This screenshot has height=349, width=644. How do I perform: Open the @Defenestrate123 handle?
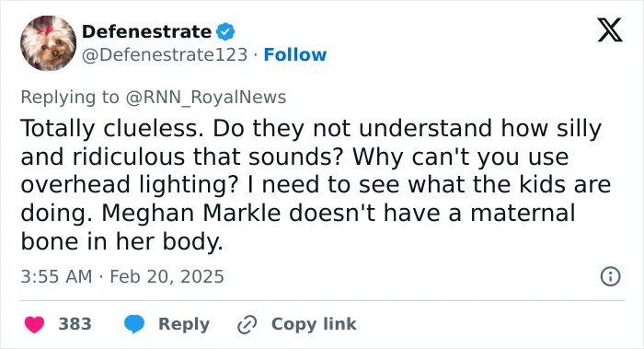[x=165, y=54]
